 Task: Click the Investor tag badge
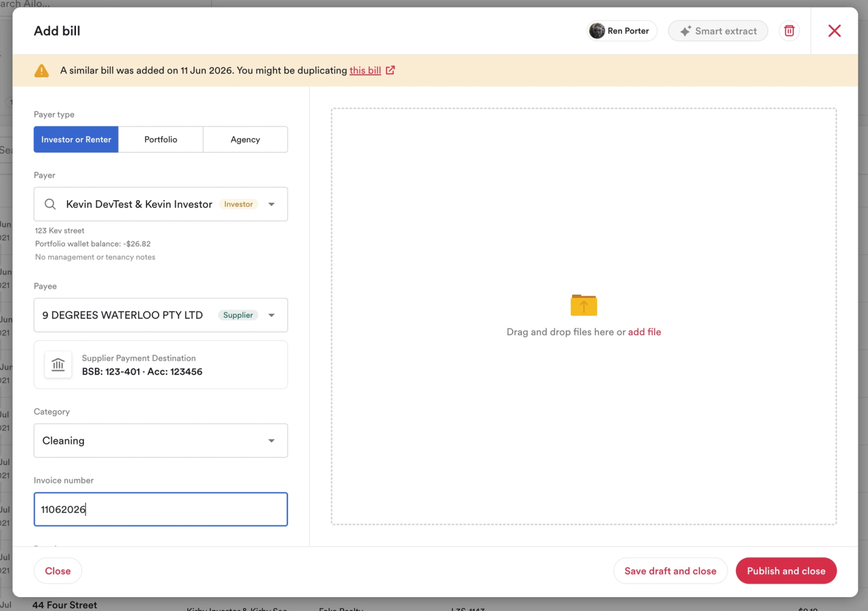(x=239, y=204)
